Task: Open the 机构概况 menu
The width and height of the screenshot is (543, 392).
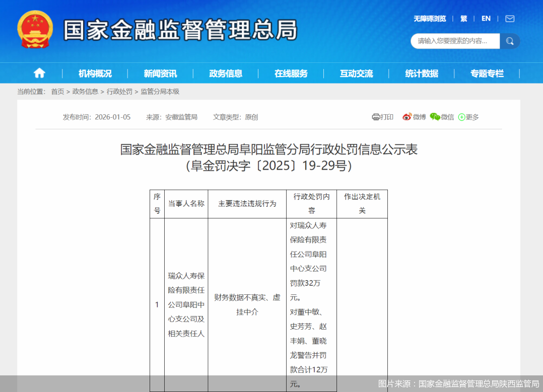Action: coord(95,73)
